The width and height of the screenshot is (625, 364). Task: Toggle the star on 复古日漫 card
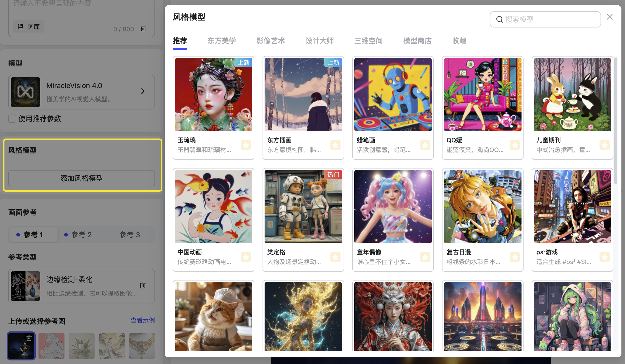(x=515, y=257)
